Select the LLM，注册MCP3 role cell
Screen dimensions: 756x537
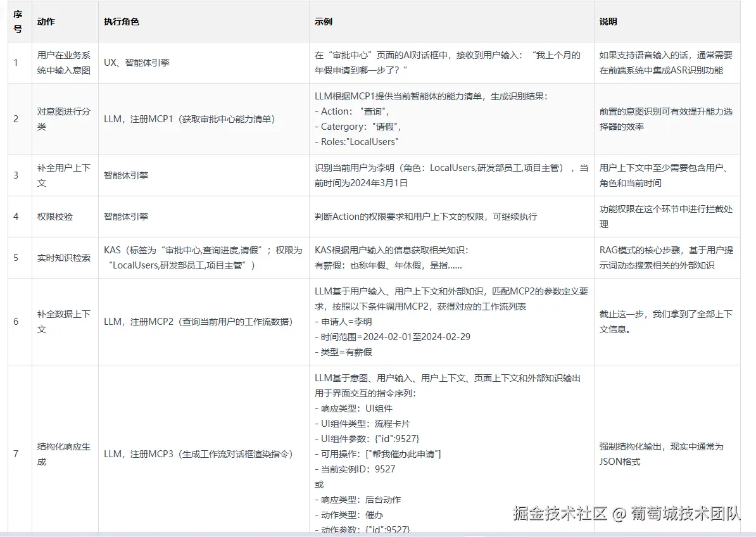click(204, 454)
